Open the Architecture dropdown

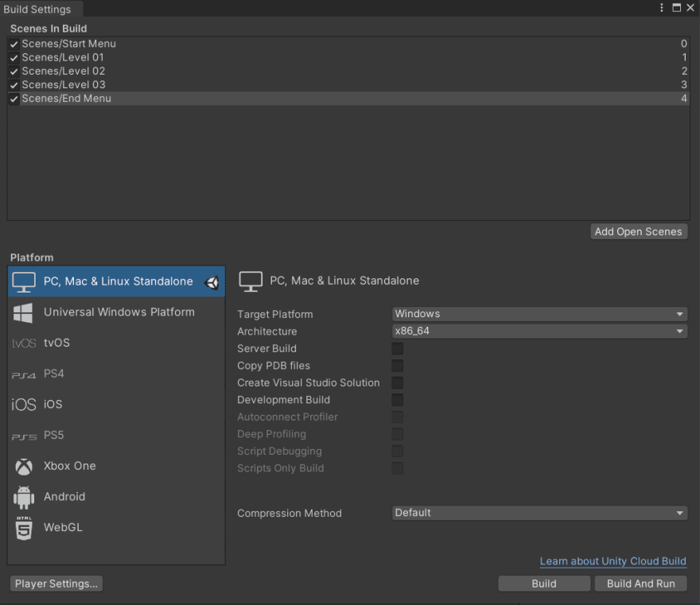[x=539, y=331]
